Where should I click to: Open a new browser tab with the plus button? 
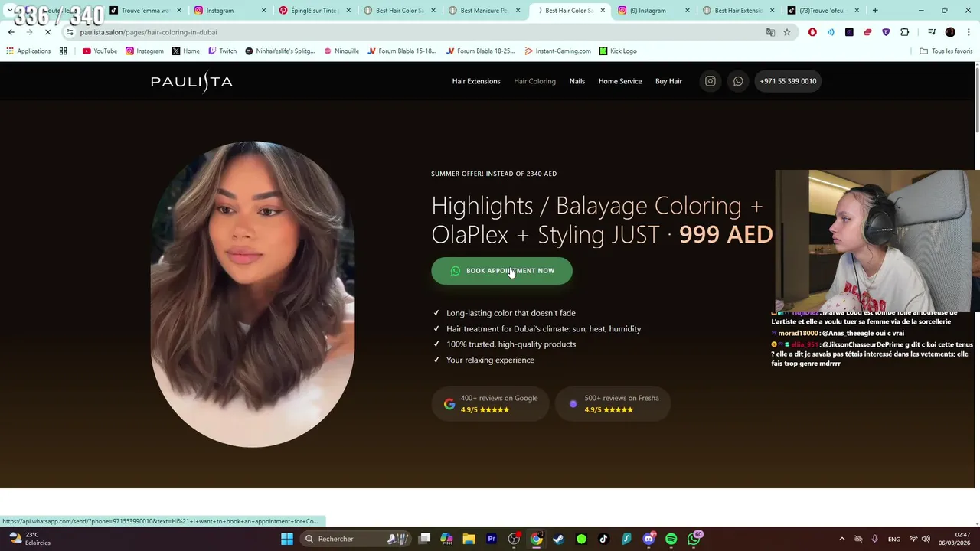(875, 11)
